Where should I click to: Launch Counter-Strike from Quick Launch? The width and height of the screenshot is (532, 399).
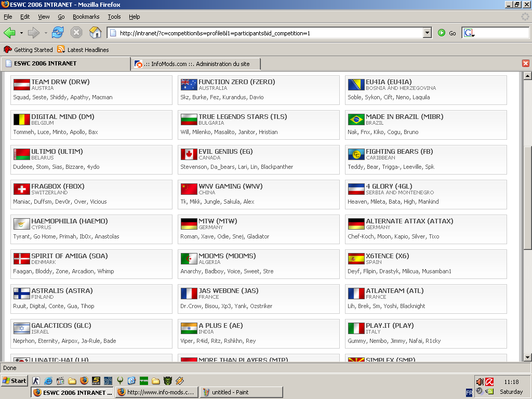[36, 381]
